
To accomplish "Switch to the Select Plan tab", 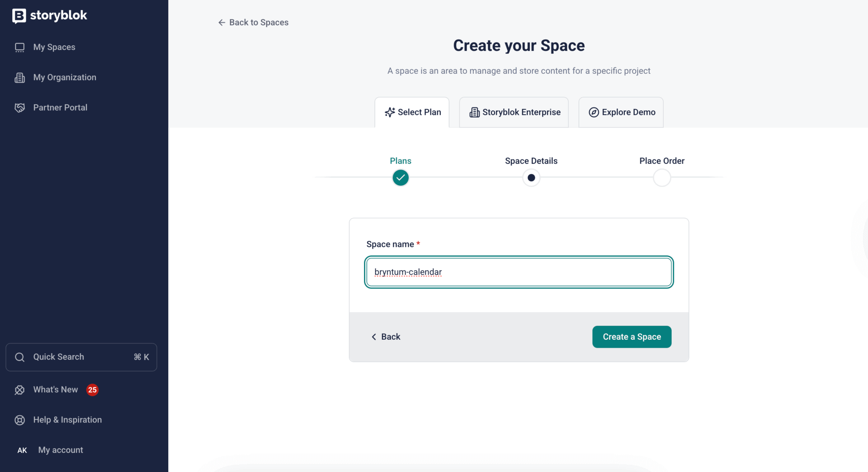I will click(412, 112).
